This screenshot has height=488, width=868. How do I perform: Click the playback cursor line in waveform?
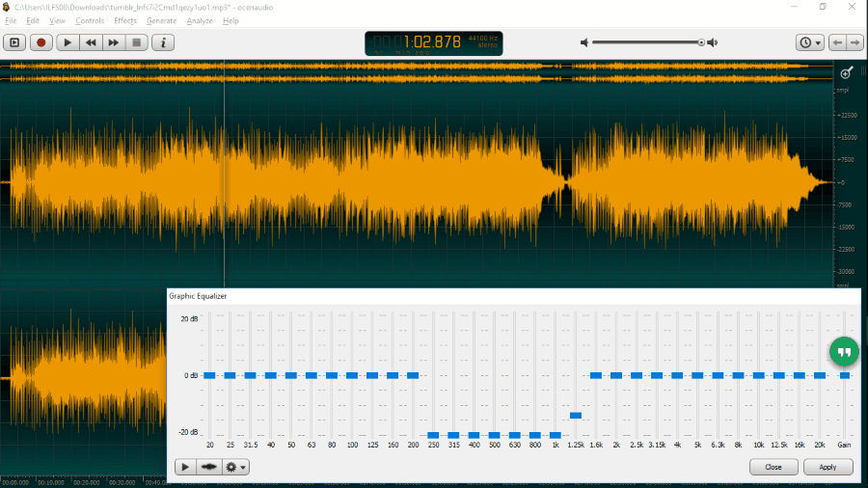pos(224,175)
